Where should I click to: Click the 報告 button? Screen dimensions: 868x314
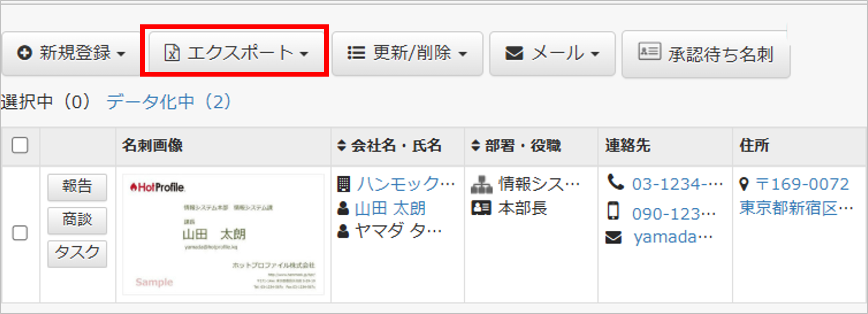coord(77,187)
